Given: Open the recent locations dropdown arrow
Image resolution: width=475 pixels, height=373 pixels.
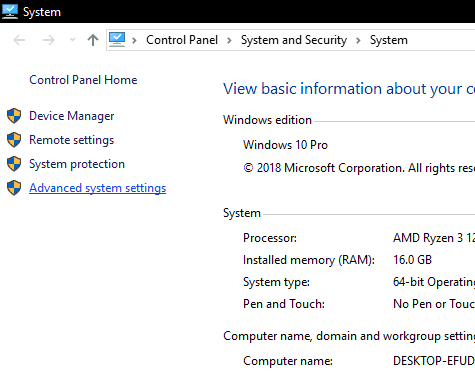Looking at the screenshot, I should pyautogui.click(x=72, y=40).
